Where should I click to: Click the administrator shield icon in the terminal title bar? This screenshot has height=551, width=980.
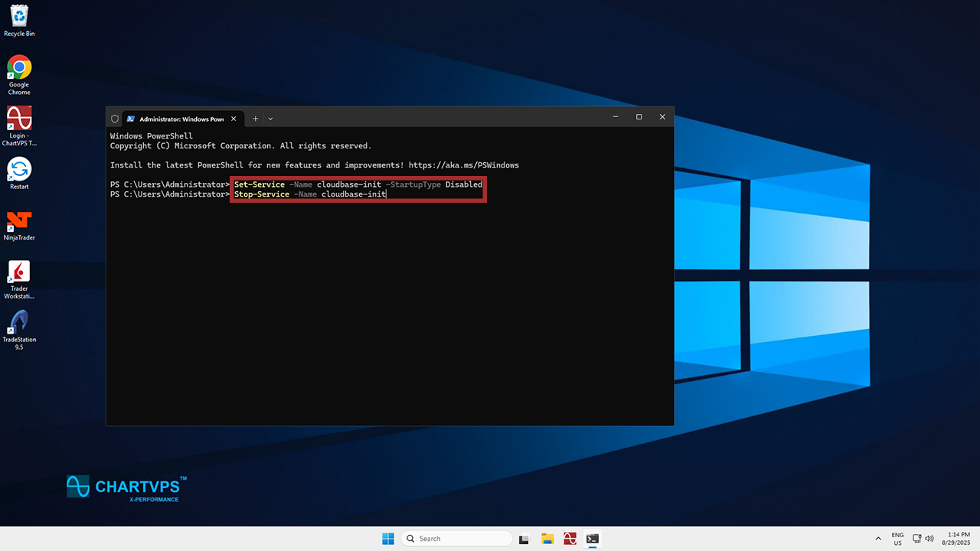tap(115, 119)
